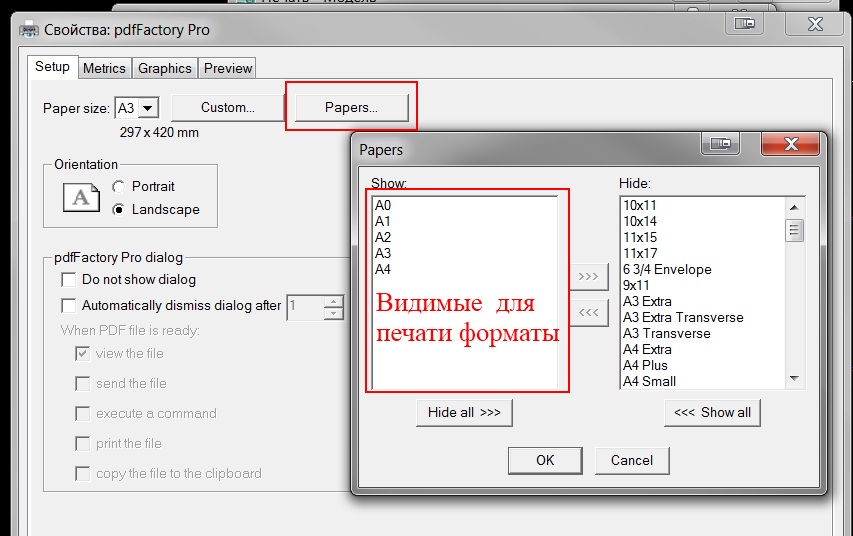Select Landscape orientation

click(x=119, y=210)
